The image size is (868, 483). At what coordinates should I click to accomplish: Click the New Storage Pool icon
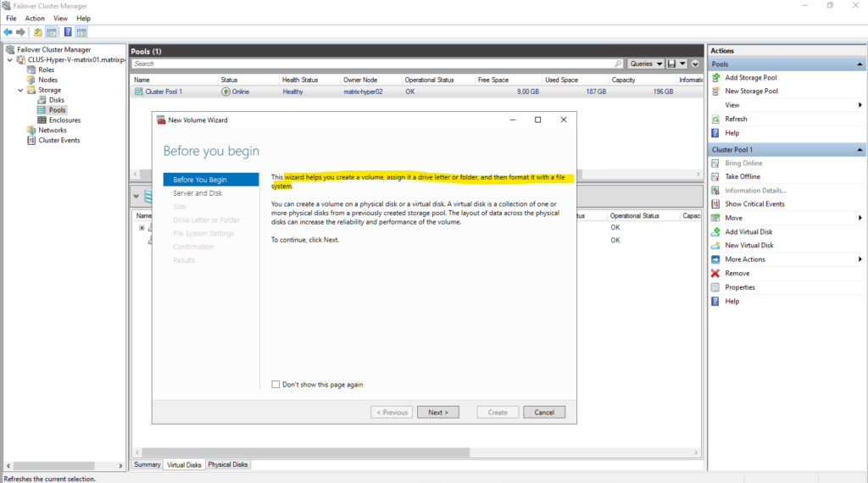716,92
